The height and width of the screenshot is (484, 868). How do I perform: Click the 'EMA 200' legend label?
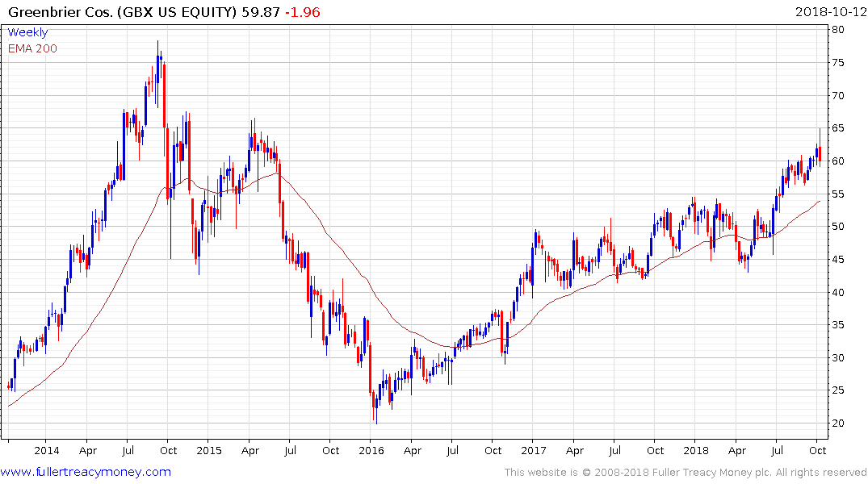pyautogui.click(x=32, y=48)
